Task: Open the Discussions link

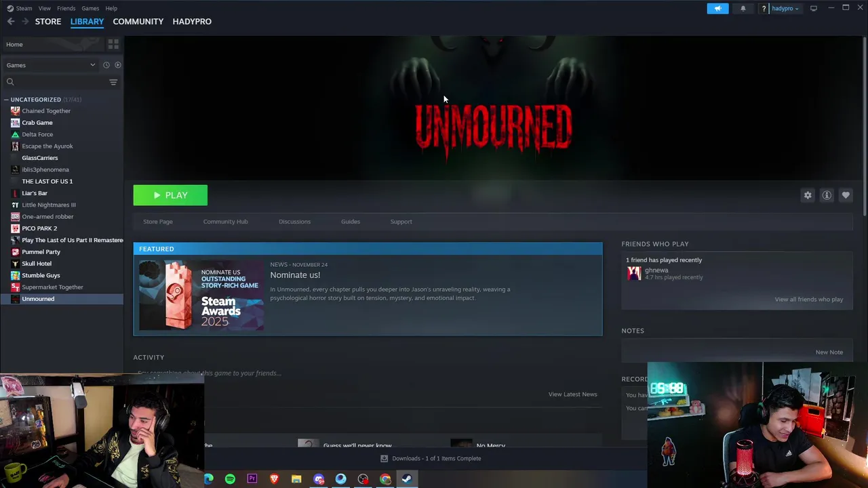Action: click(294, 222)
